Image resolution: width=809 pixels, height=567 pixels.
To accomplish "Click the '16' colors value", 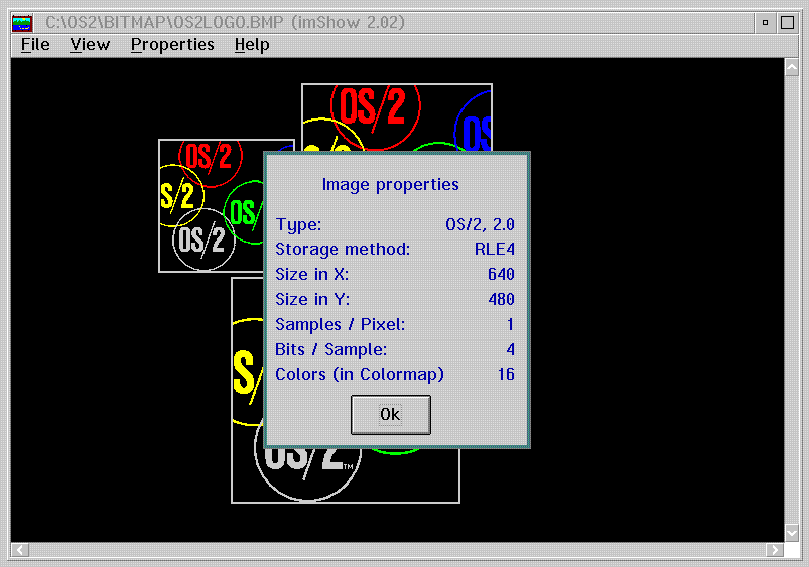I will tap(506, 375).
